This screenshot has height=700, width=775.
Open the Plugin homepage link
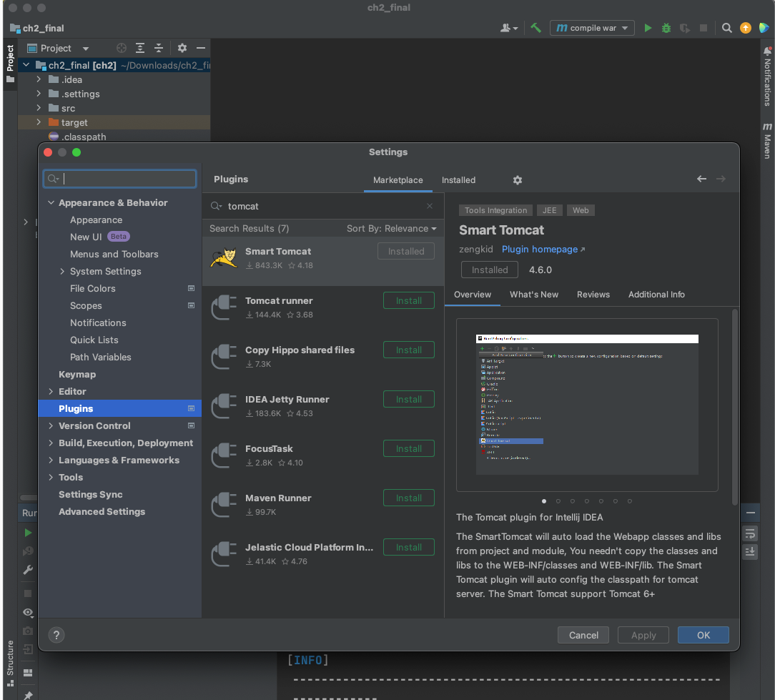(543, 249)
